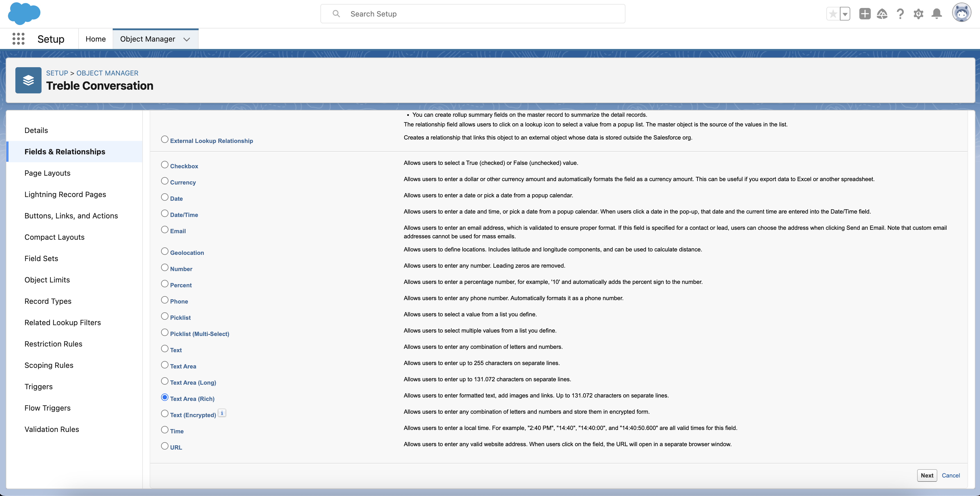Select the Text Area (Long) radio button
Viewport: 980px width, 496px height.
[x=165, y=381]
